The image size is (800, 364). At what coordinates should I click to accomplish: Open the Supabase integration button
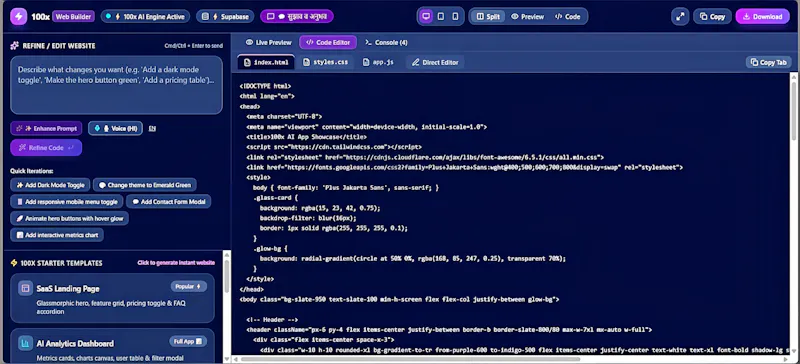click(225, 16)
